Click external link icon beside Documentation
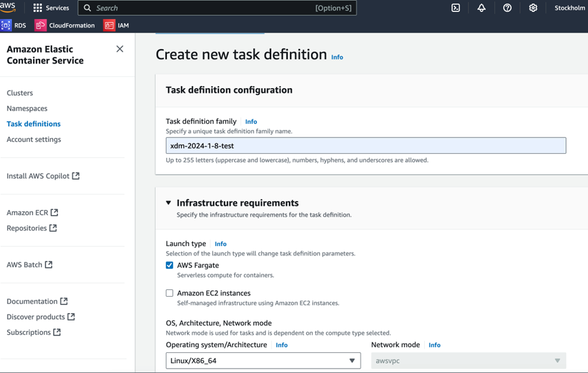The image size is (588, 373). point(64,301)
